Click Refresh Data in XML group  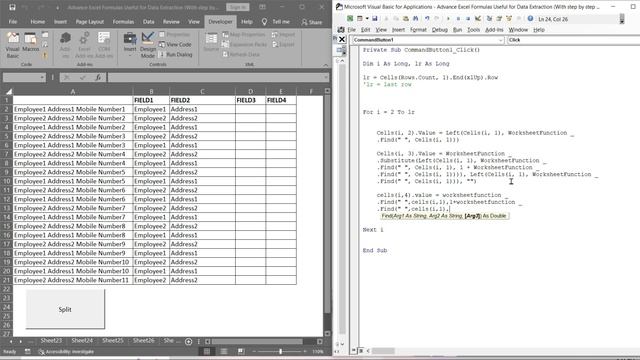pos(241,54)
